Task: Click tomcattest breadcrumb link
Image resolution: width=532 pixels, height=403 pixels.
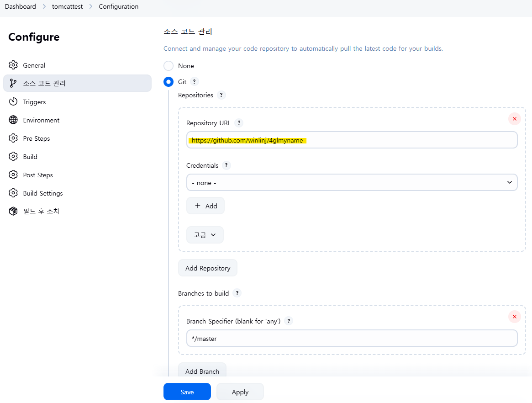Action: point(67,6)
